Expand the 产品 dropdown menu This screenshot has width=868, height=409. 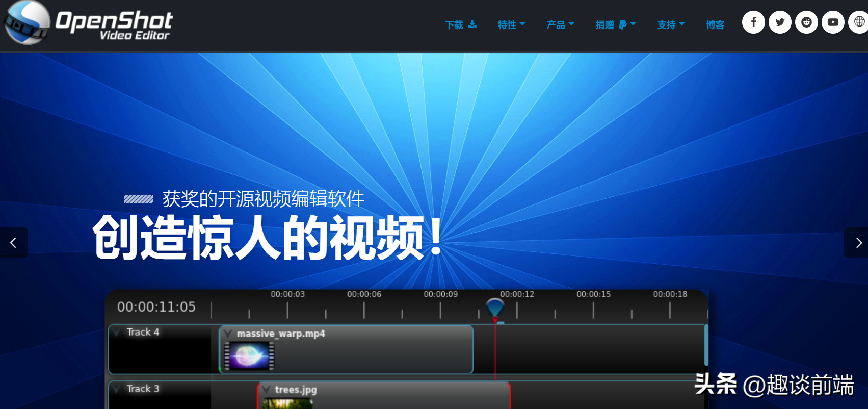click(x=560, y=24)
